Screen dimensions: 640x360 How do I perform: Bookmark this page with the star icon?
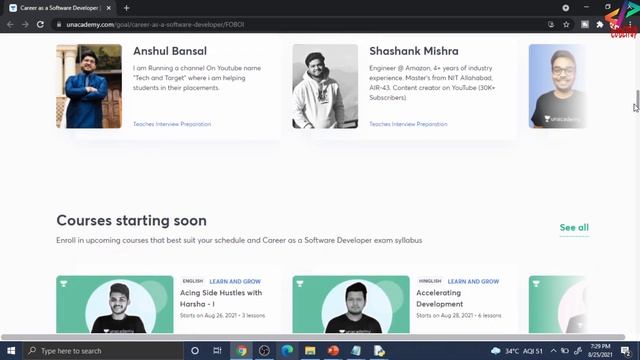click(x=566, y=24)
